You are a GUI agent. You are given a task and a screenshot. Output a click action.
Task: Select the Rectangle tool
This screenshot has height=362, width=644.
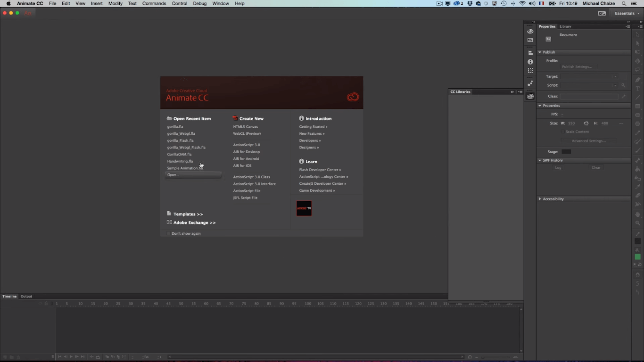(x=638, y=107)
